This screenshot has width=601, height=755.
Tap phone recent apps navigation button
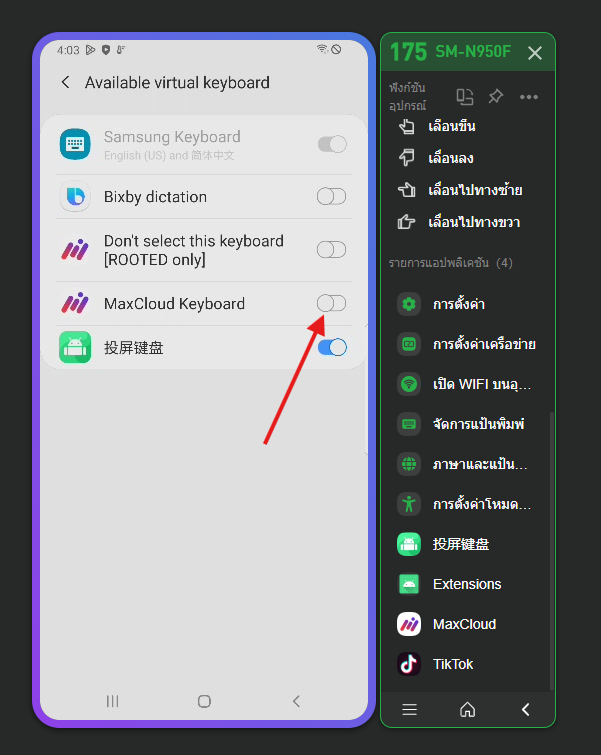point(112,701)
